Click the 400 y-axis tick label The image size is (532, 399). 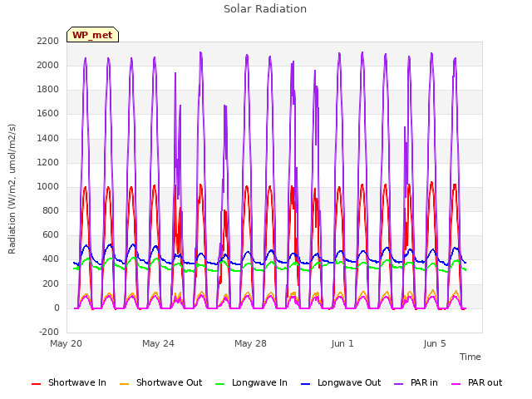51,259
